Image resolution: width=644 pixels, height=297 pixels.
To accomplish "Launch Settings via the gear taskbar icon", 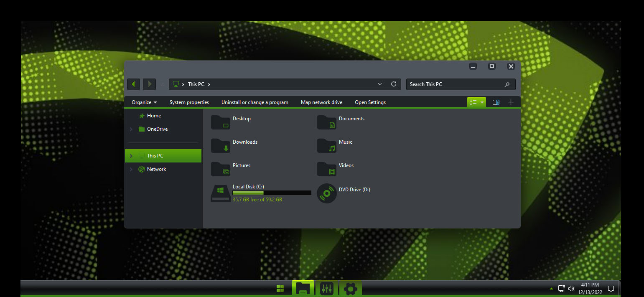I will [x=350, y=288].
